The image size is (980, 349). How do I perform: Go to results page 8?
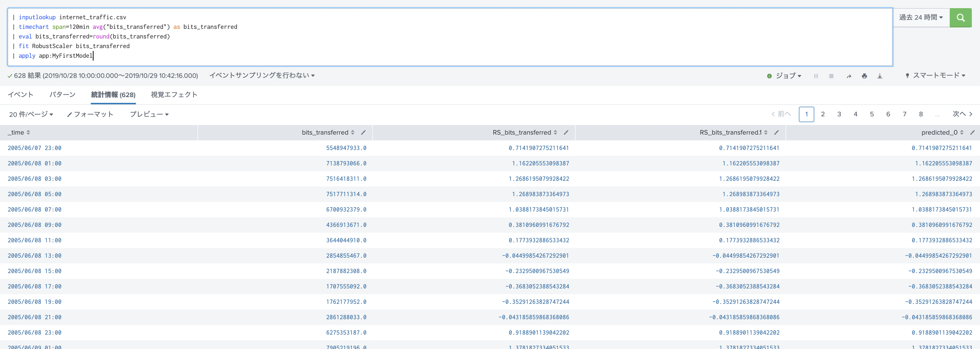(x=921, y=114)
